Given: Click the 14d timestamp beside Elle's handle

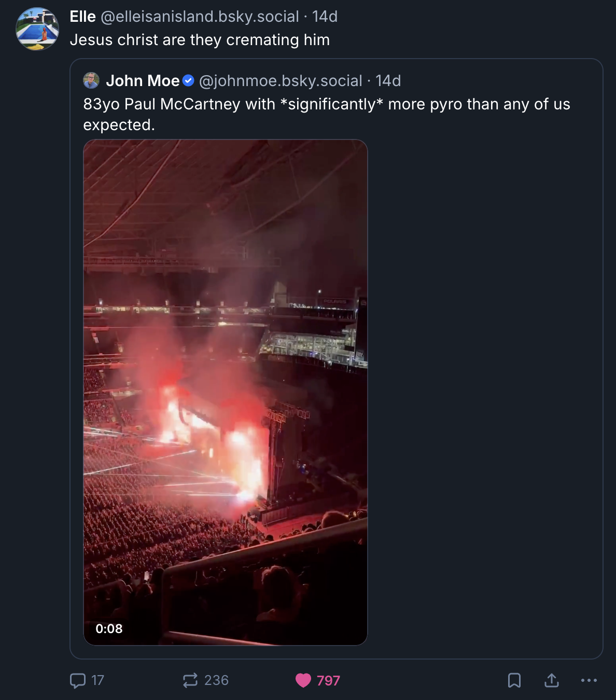Looking at the screenshot, I should coord(325,17).
